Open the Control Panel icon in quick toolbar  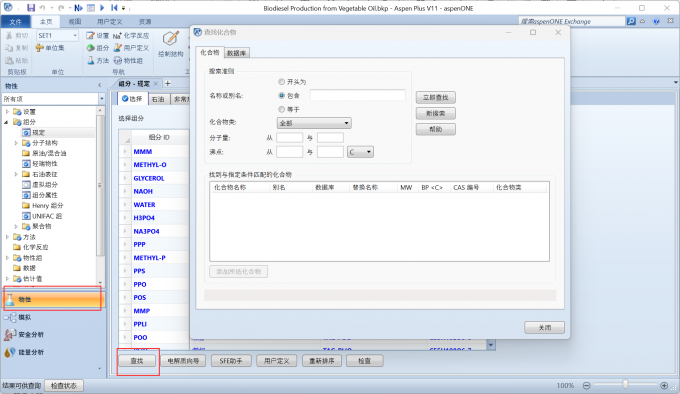pyautogui.click(x=91, y=8)
